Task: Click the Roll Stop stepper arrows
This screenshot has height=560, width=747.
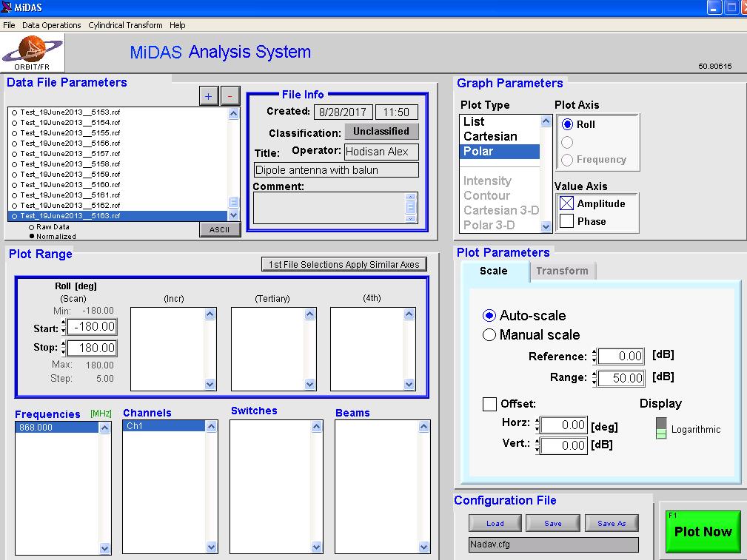Action: (64, 348)
